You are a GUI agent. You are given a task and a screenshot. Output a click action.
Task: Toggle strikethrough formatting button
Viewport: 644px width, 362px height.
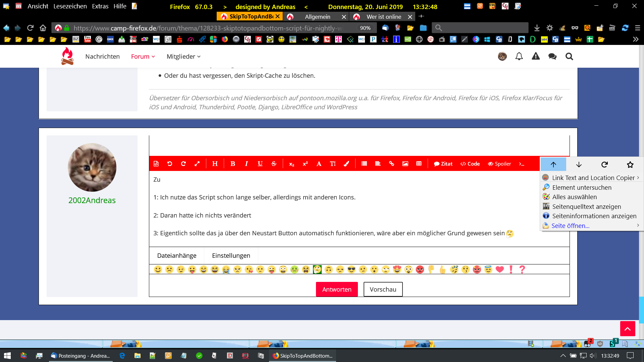pos(274,164)
